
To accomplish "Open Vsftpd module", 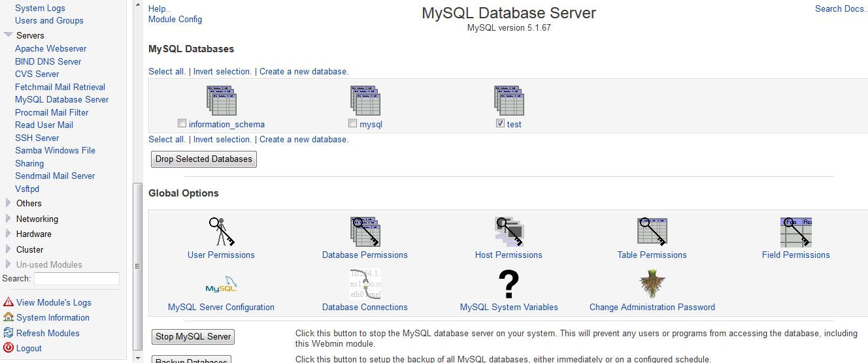I will pyautogui.click(x=27, y=189).
